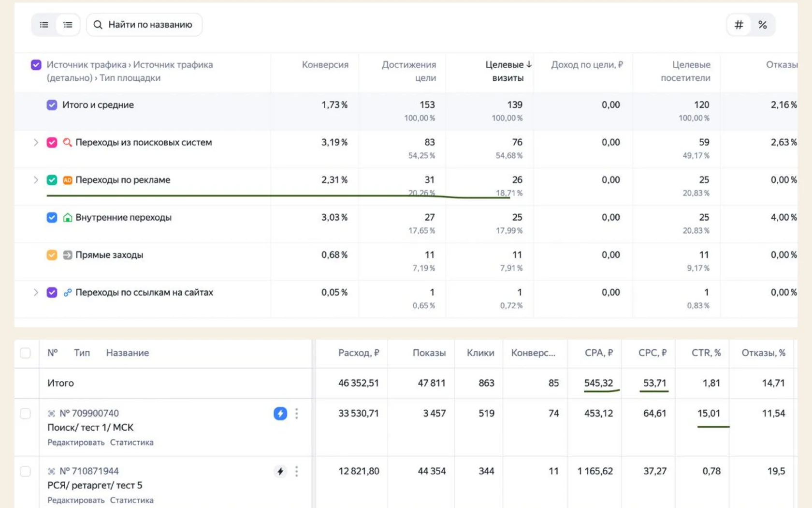Viewport: 812px width, 508px height.
Task: Open Статистика link for campaign 710871944
Action: click(131, 500)
